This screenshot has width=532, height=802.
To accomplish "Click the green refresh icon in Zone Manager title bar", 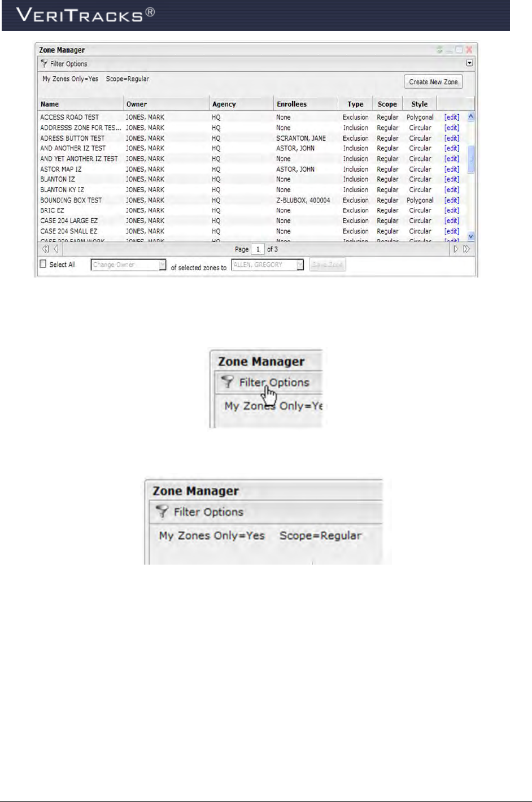I will point(439,50).
